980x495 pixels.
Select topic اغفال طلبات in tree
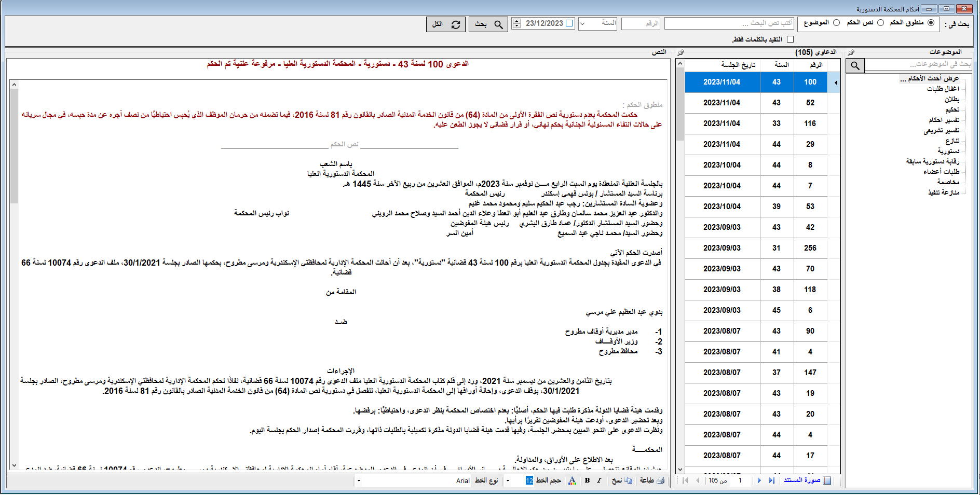[943, 89]
